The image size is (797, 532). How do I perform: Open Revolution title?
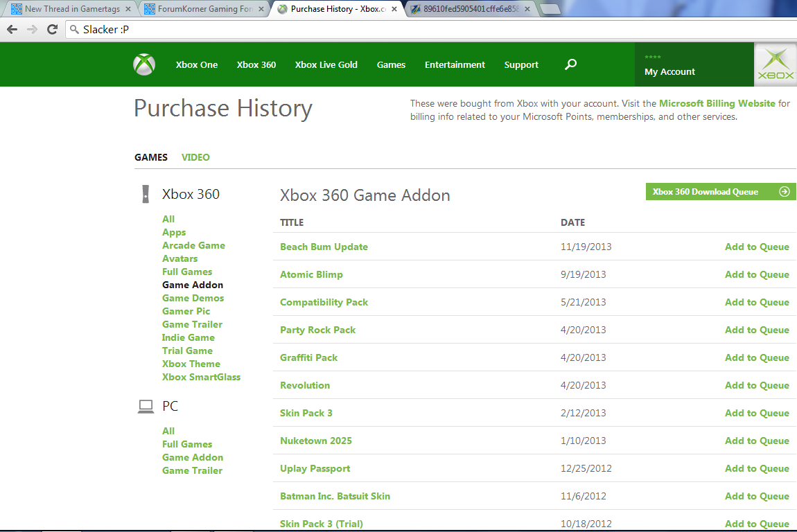tap(304, 385)
